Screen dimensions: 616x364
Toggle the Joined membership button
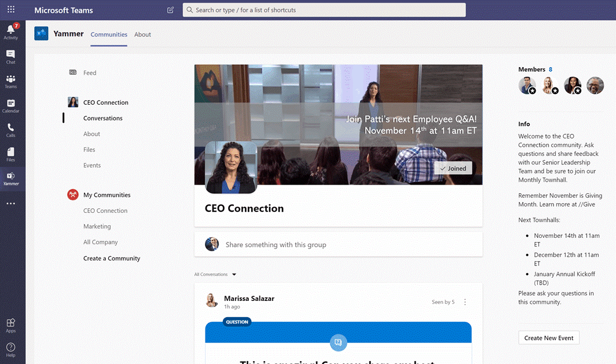[453, 168]
